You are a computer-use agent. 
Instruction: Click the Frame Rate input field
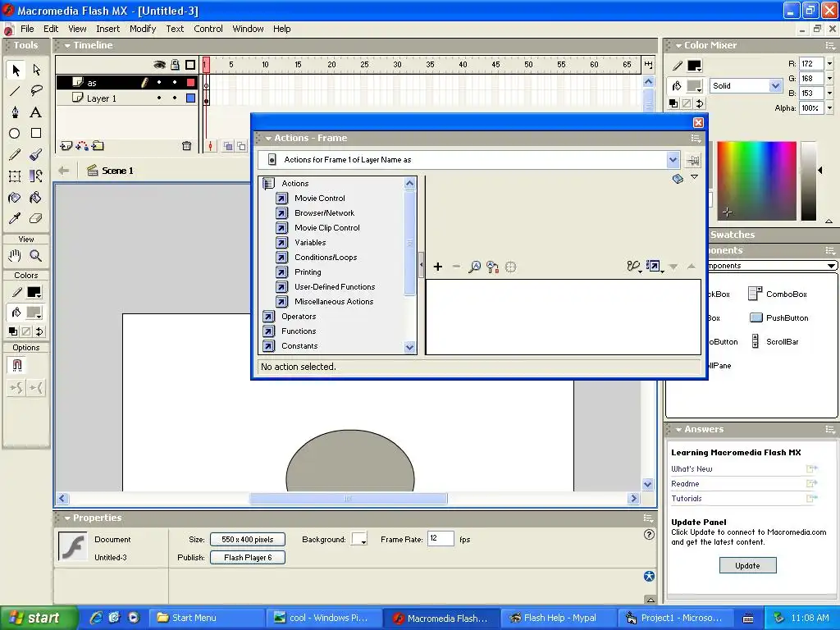pos(441,539)
